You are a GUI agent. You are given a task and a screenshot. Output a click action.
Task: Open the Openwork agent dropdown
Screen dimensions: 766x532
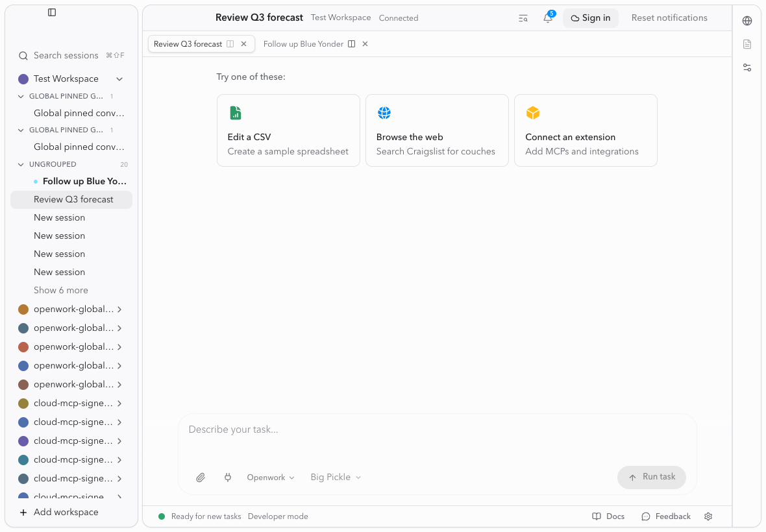(x=271, y=478)
